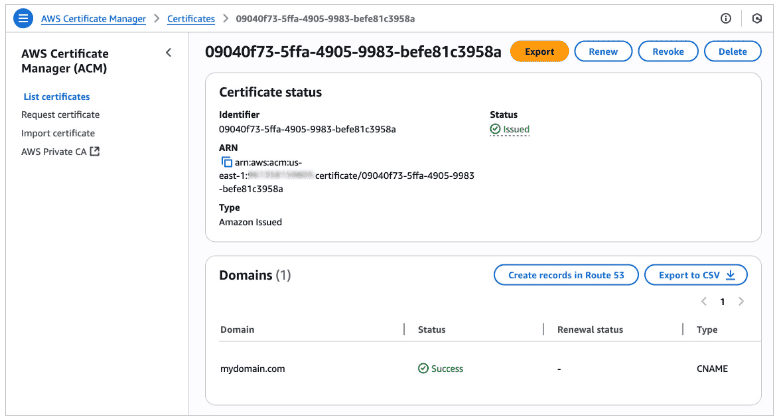The height and width of the screenshot is (420, 777).
Task: Copy the ARN using the copy icon
Action: [226, 162]
